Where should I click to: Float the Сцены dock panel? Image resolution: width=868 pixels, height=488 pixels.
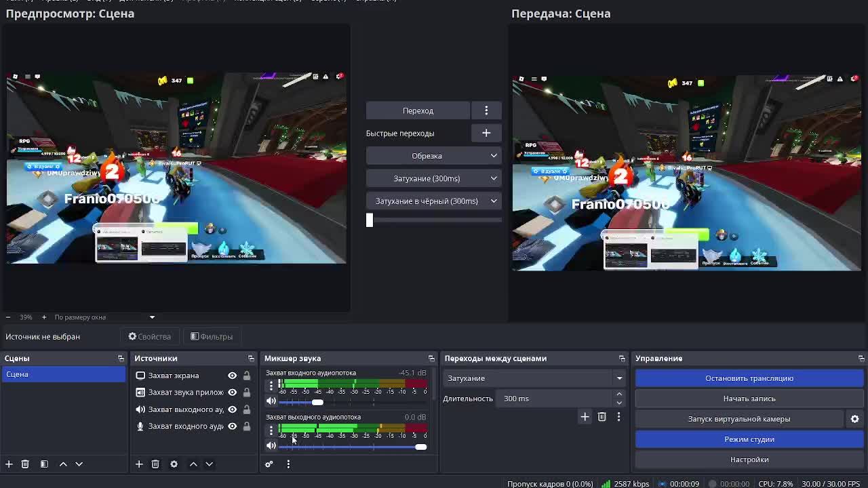(121, 359)
